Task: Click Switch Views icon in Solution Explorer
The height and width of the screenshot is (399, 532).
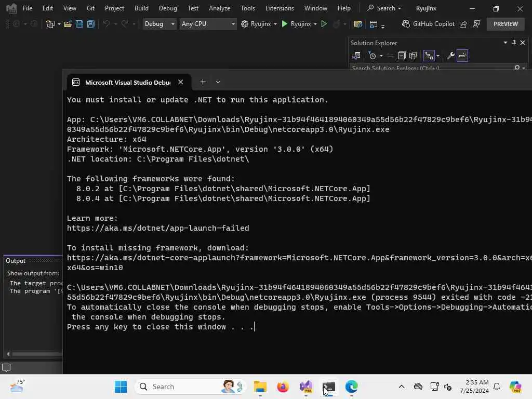Action: click(x=356, y=56)
